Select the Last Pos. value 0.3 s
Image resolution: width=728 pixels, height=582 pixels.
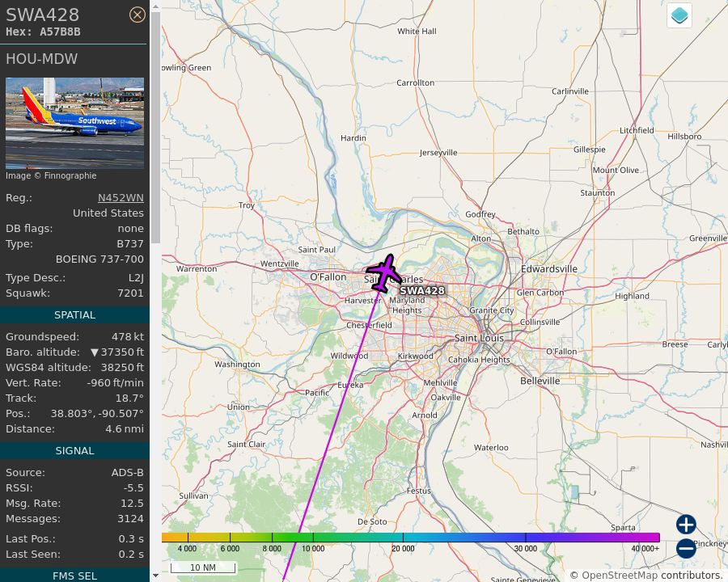click(x=131, y=539)
